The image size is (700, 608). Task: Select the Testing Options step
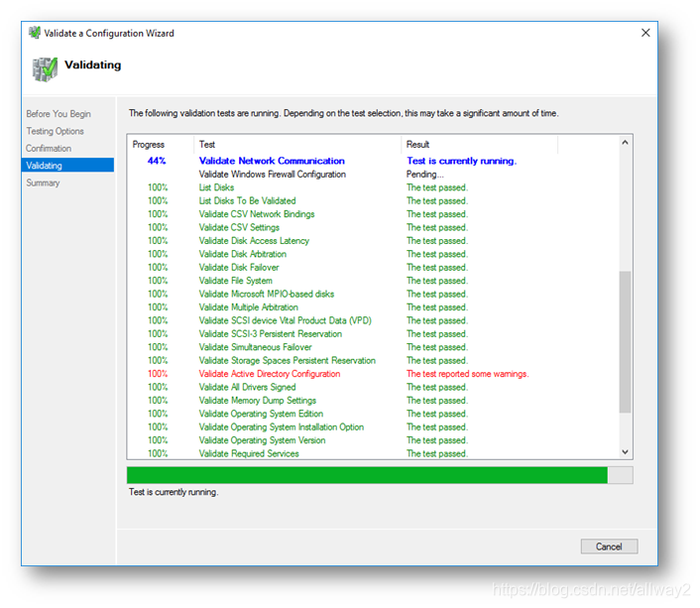55,131
